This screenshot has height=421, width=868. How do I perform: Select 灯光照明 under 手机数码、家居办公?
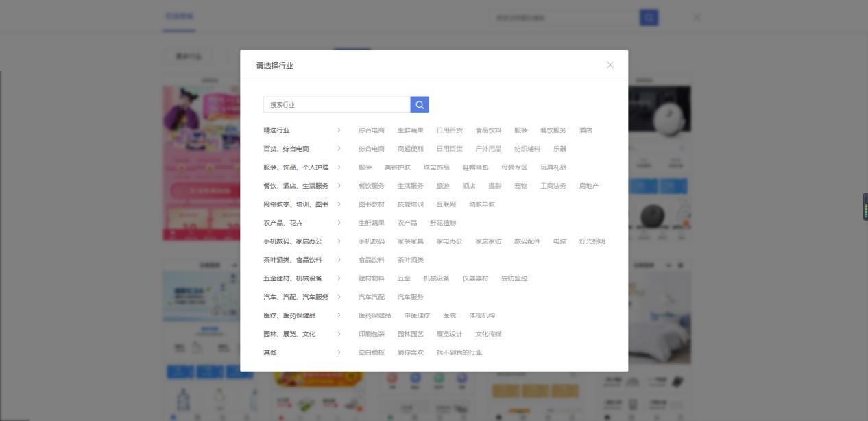tap(591, 241)
